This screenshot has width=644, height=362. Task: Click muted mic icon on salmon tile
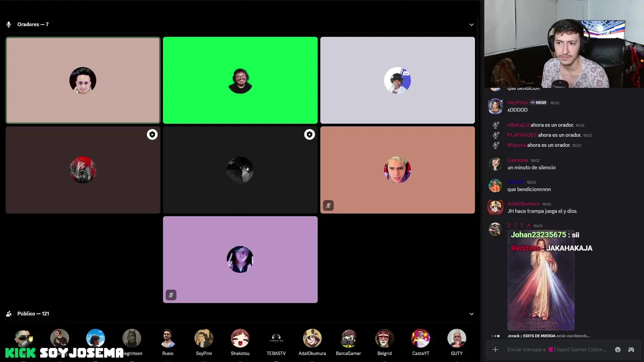pos(328,205)
